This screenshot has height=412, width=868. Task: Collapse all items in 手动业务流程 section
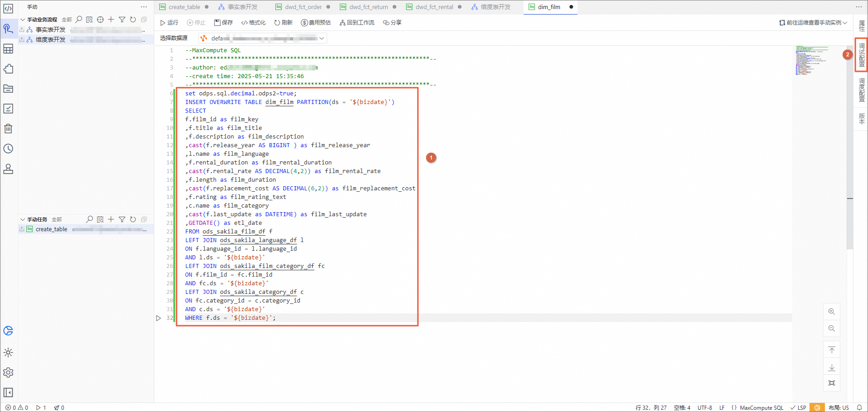[144, 20]
